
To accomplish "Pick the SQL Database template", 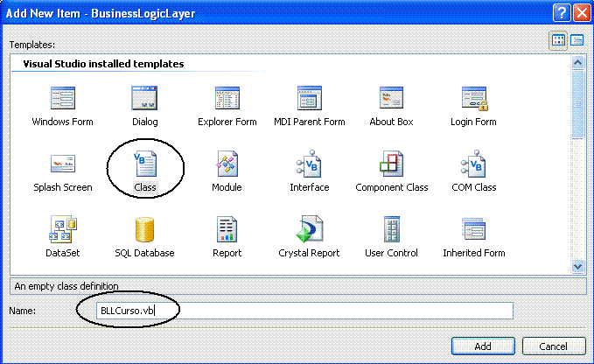I will click(x=144, y=237).
